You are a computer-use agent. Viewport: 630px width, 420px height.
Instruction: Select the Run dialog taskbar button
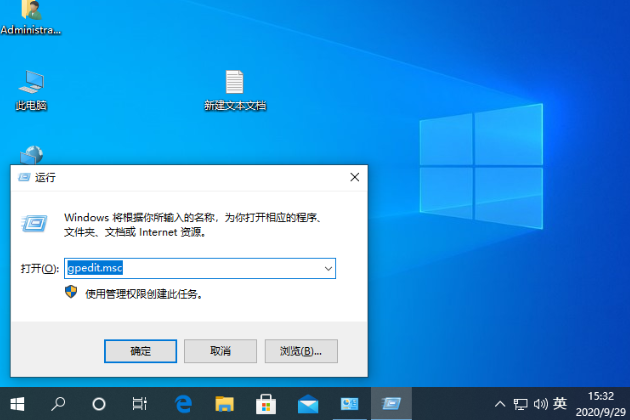(x=391, y=404)
